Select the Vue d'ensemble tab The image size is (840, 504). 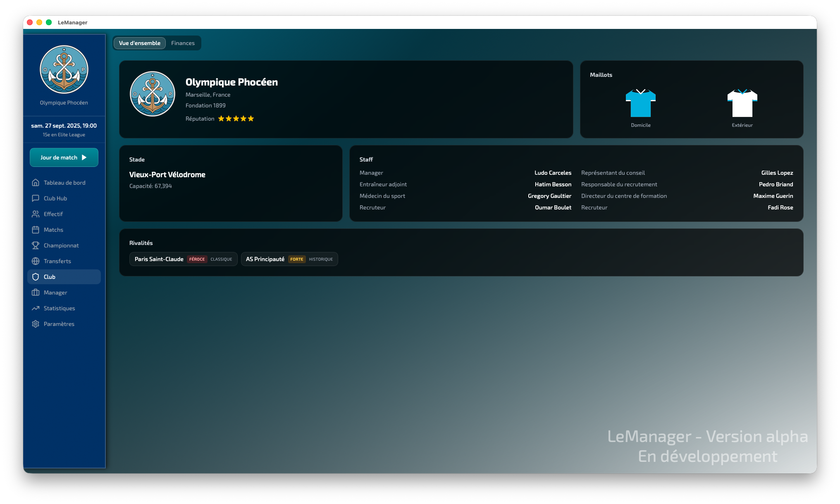140,43
